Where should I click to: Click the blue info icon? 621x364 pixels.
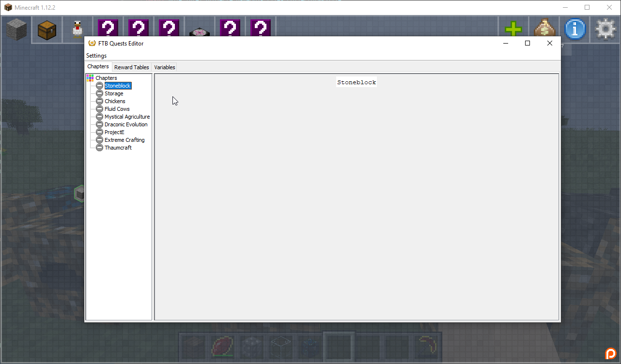click(x=575, y=30)
